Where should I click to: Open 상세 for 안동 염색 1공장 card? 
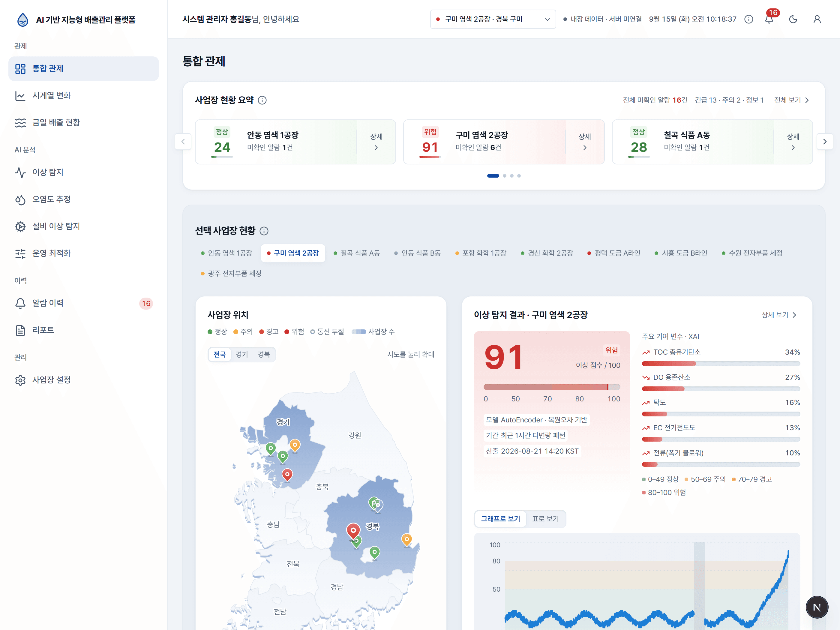pos(376,142)
